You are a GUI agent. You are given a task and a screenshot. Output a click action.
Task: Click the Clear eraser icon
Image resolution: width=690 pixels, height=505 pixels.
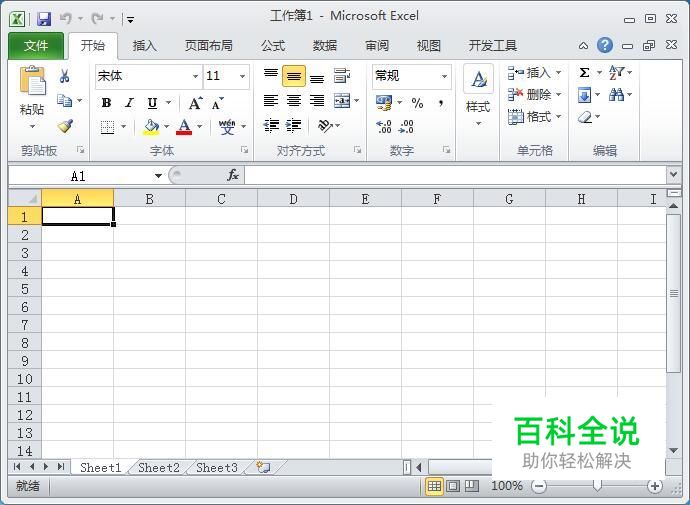pos(585,117)
